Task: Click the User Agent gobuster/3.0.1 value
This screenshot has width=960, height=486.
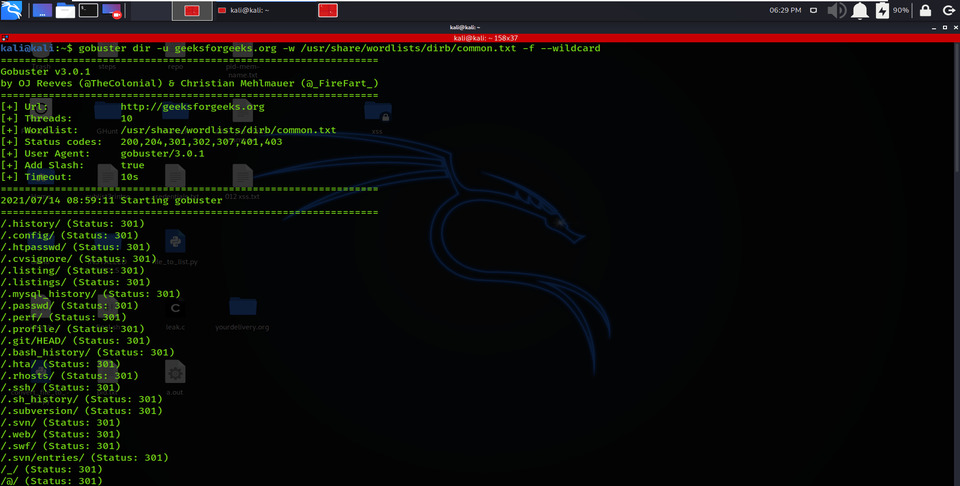Action: point(162,154)
